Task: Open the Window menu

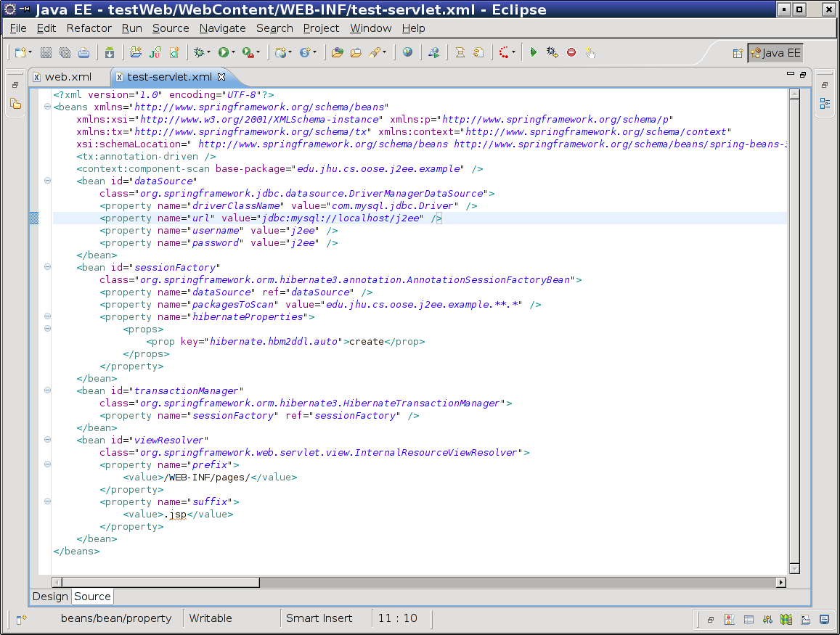Action: point(371,28)
